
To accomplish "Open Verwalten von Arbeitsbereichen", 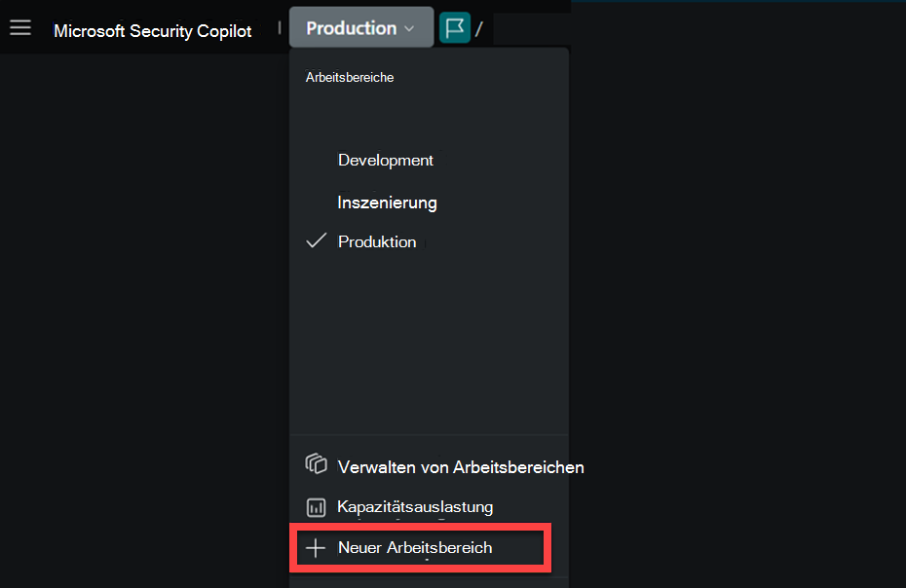I will click(x=461, y=466).
